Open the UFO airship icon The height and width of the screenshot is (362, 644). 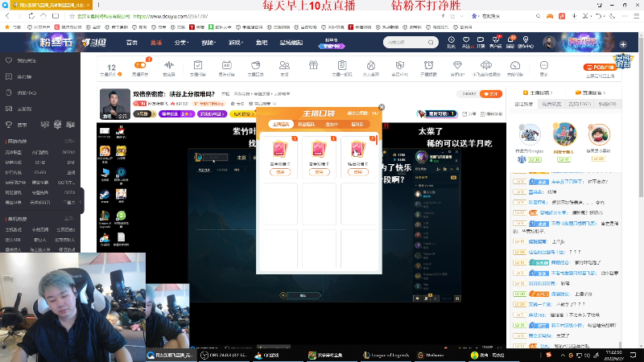coord(486,65)
